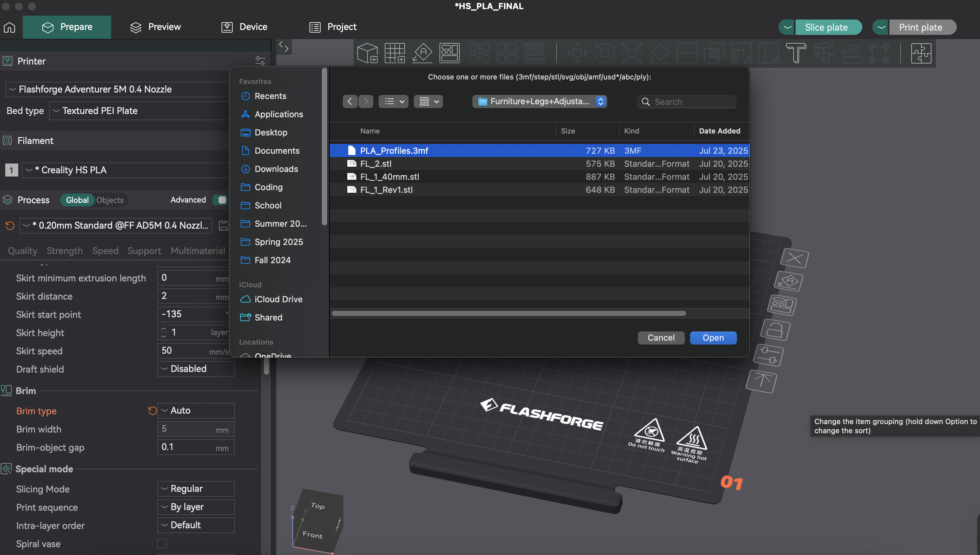The width and height of the screenshot is (980, 555).
Task: Select file FL_1_40mm.stl
Action: pyautogui.click(x=540, y=177)
